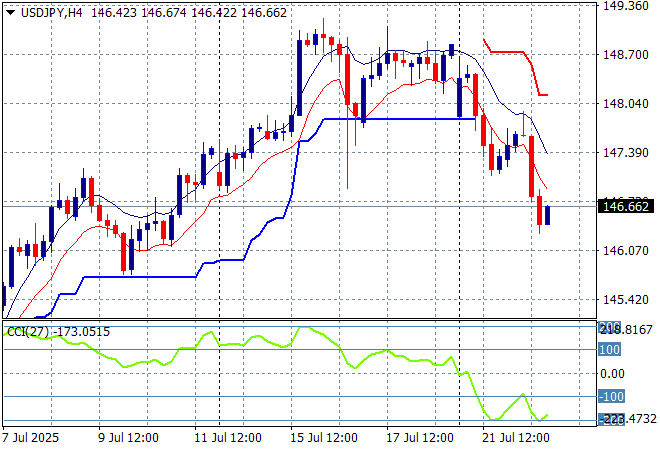Screen dimensions: 660x450
Task: Click the CCI 0.00 level label
Action: [x=612, y=373]
